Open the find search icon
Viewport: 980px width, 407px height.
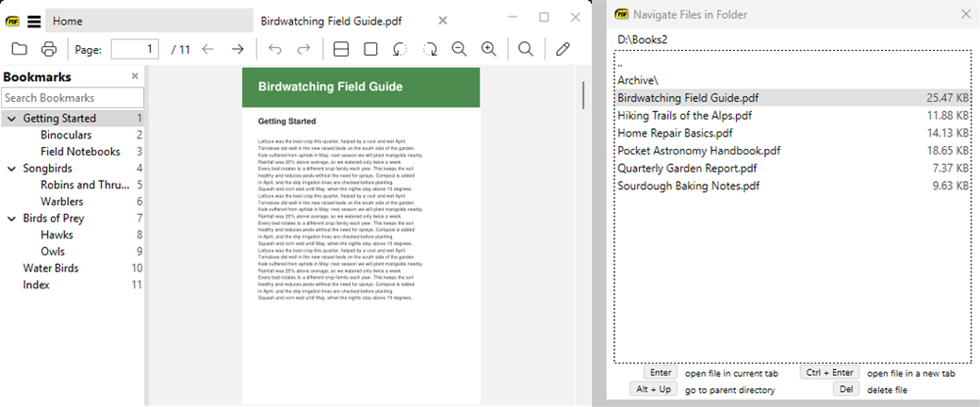point(526,49)
